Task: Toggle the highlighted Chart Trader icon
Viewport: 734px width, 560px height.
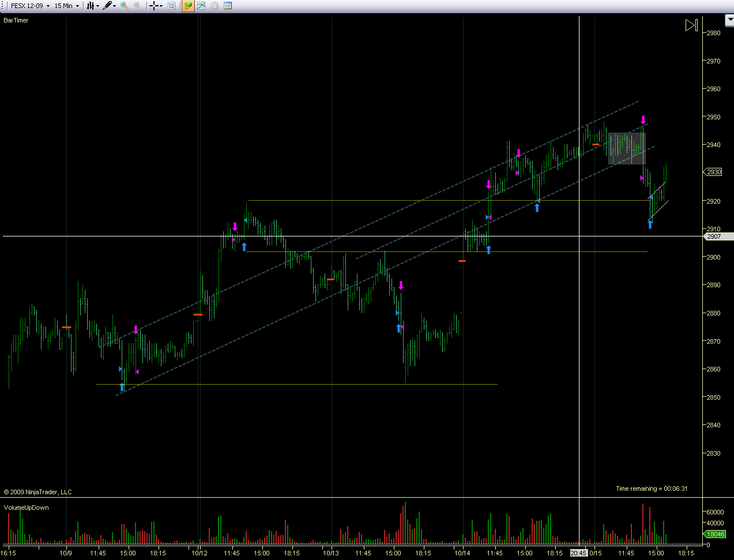Action: (x=188, y=6)
